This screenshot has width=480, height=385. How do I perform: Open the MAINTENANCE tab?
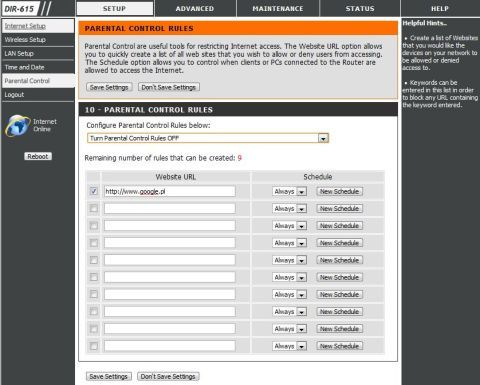(x=278, y=9)
